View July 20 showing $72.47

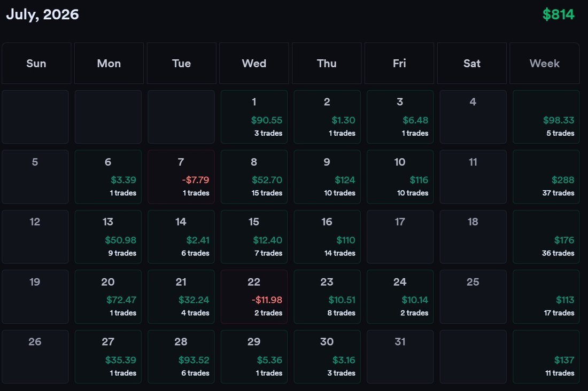(x=108, y=296)
